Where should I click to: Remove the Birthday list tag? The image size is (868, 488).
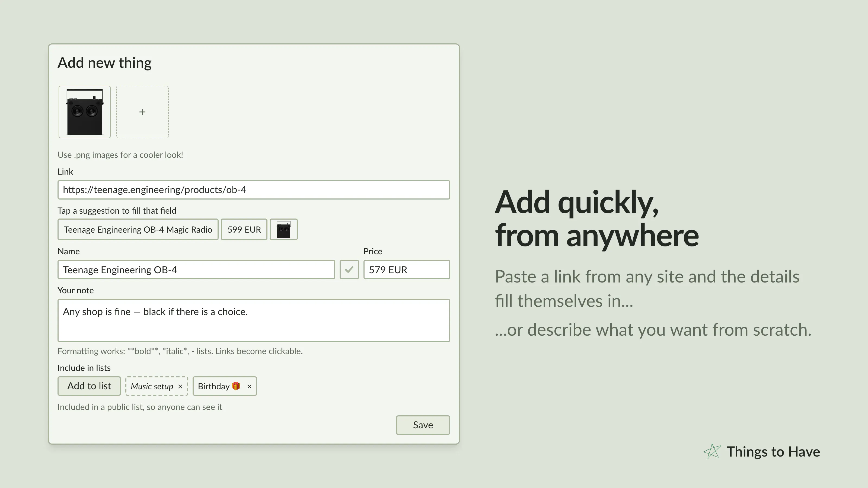[x=249, y=386]
